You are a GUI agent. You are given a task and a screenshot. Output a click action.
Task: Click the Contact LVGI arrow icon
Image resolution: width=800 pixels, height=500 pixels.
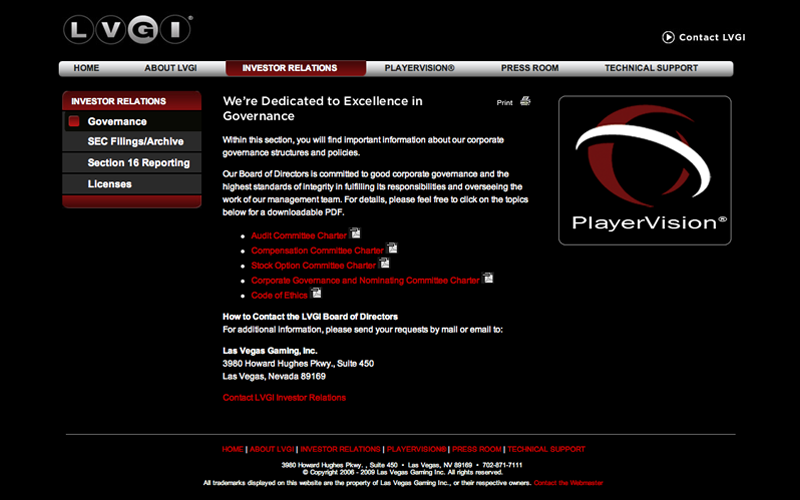click(668, 37)
